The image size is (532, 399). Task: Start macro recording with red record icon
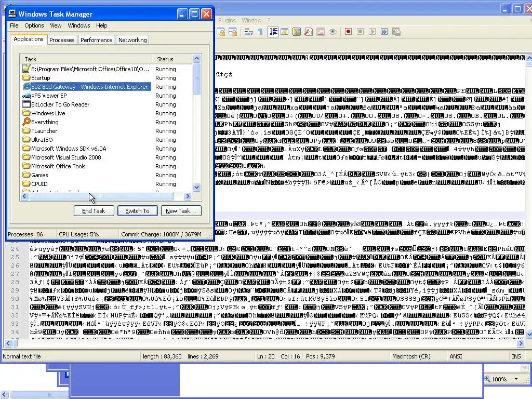tap(348, 32)
